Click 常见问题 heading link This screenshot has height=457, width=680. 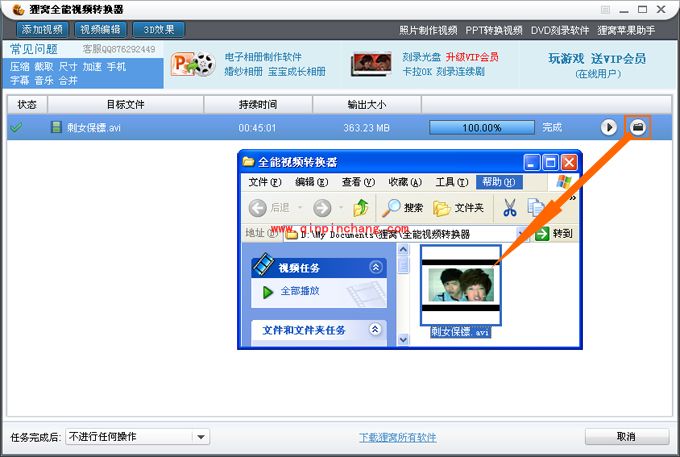tap(34, 49)
